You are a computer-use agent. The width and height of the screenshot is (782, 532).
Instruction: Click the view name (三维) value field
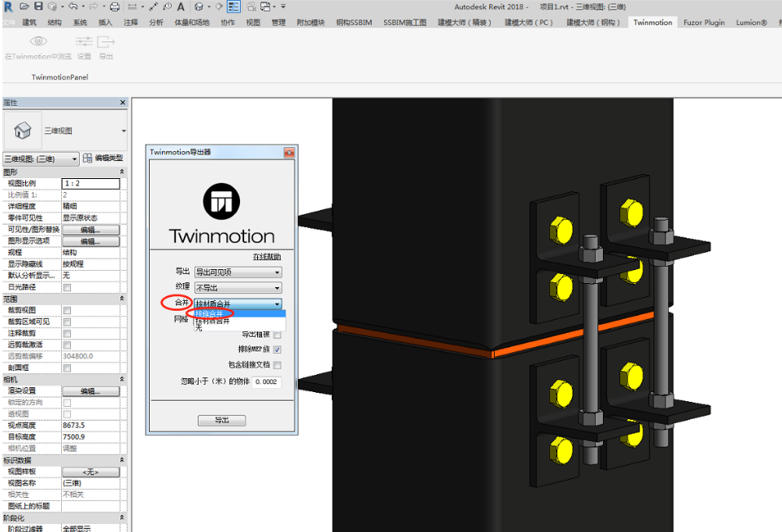click(x=90, y=483)
